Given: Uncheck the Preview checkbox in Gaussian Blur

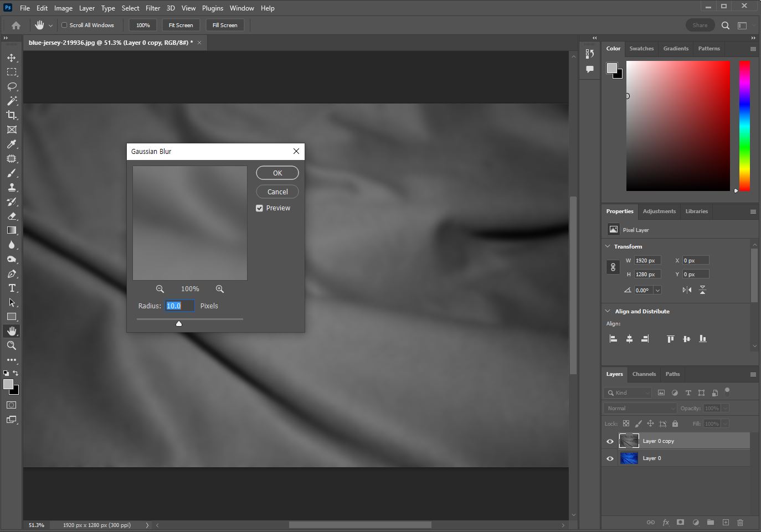Looking at the screenshot, I should point(259,208).
